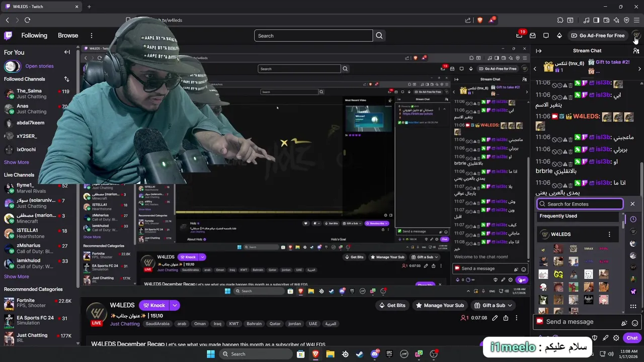Open the all emote categories grid icon
644x362 pixels.
coord(633,306)
